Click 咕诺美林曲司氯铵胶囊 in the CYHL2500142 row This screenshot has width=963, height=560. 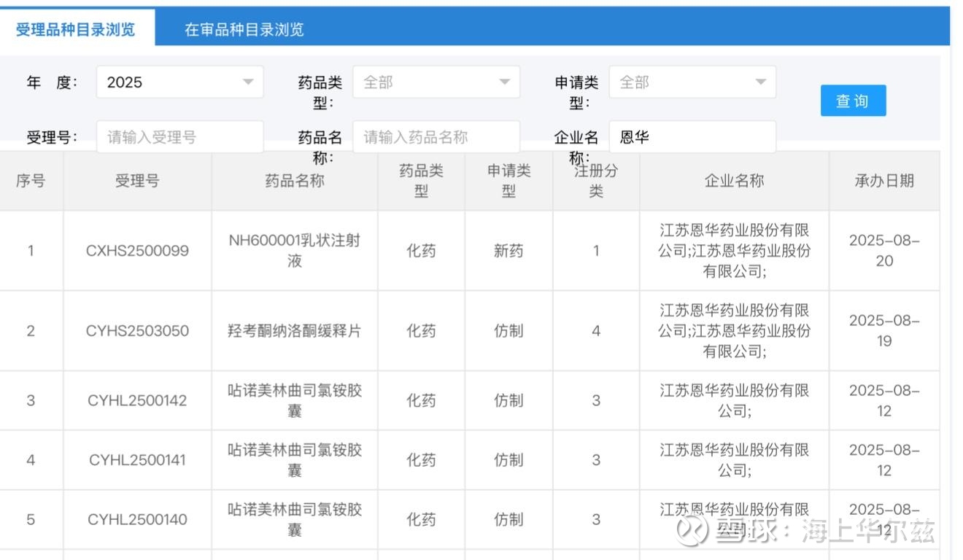294,400
